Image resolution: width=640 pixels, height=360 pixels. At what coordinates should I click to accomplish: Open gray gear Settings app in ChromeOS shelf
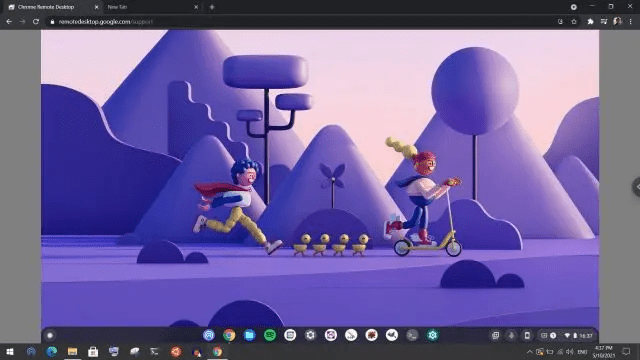pyautogui.click(x=310, y=335)
